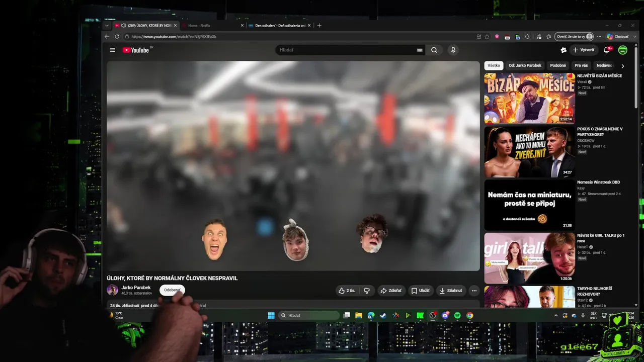Viewport: 644px width, 362px height.
Task: Select the Nedávno filter chip
Action: (604, 66)
